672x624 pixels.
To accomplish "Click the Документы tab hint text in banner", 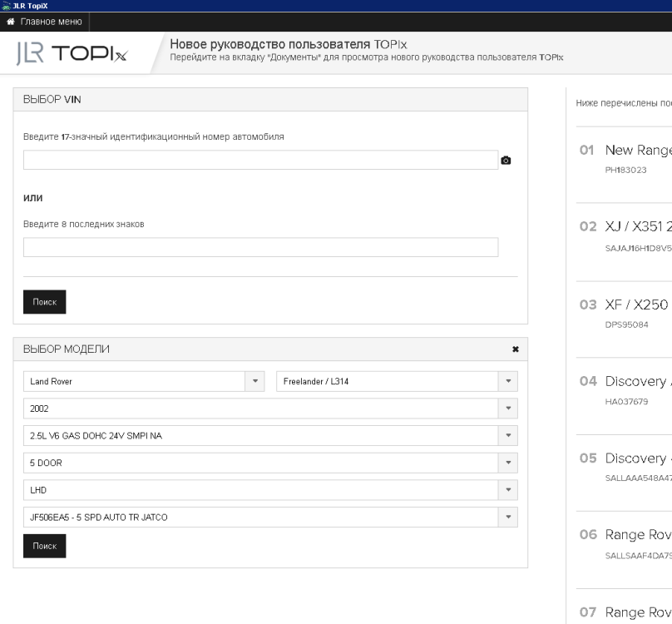I will point(367,57).
